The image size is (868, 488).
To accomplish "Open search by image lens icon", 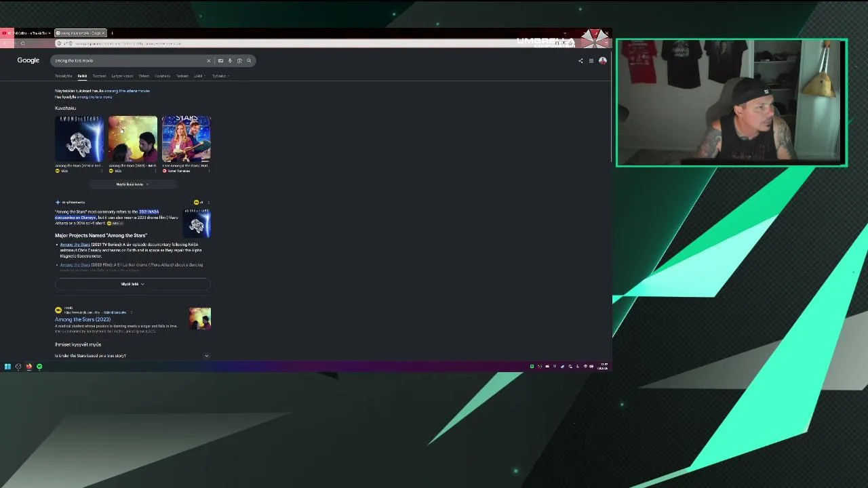I will pyautogui.click(x=239, y=61).
